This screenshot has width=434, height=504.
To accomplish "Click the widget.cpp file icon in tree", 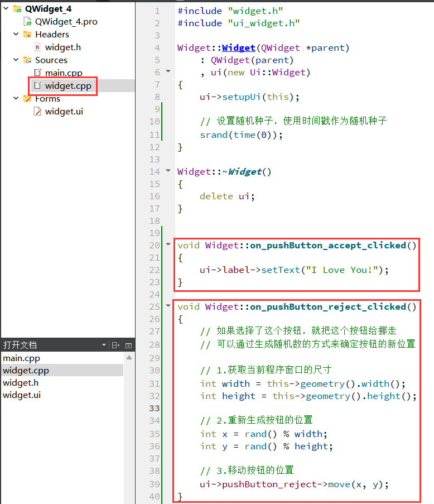I will tap(37, 85).
